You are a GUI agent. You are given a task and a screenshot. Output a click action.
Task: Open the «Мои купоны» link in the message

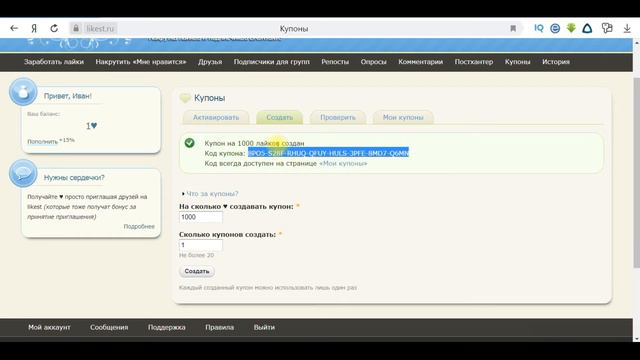(343, 163)
